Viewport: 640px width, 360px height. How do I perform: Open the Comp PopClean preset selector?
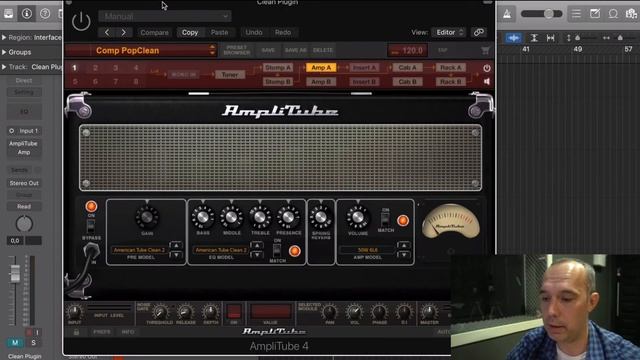point(140,51)
